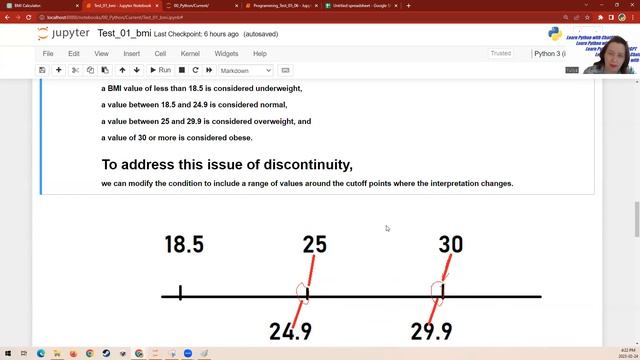Rename the notebook title Test_01_bmi
This screenshot has height=360, width=640.
pos(124,33)
